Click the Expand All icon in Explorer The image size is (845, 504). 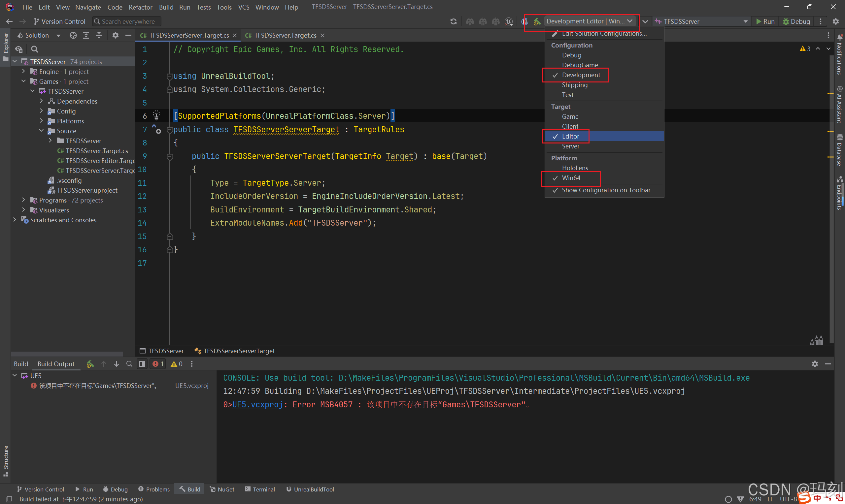tap(86, 35)
